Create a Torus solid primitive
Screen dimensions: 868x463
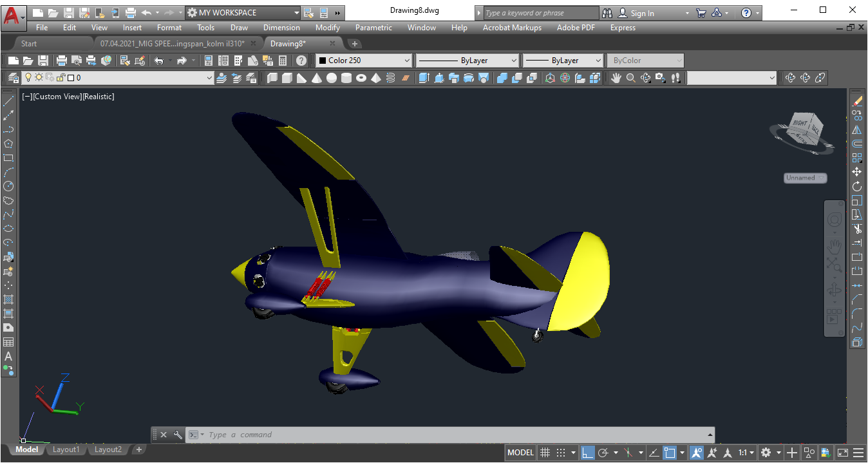(x=361, y=78)
